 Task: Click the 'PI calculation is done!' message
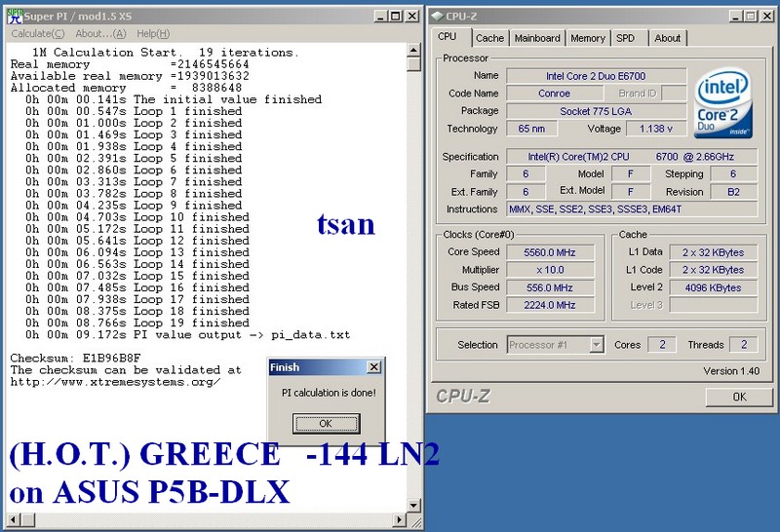[329, 393]
